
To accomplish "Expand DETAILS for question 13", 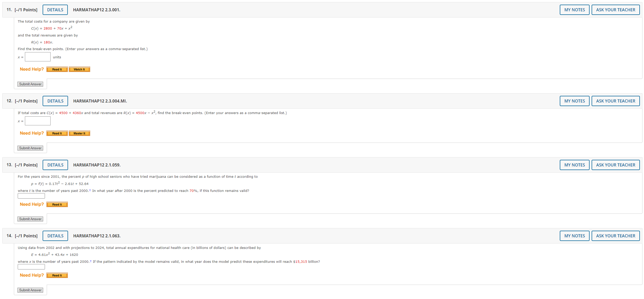I will tap(55, 165).
